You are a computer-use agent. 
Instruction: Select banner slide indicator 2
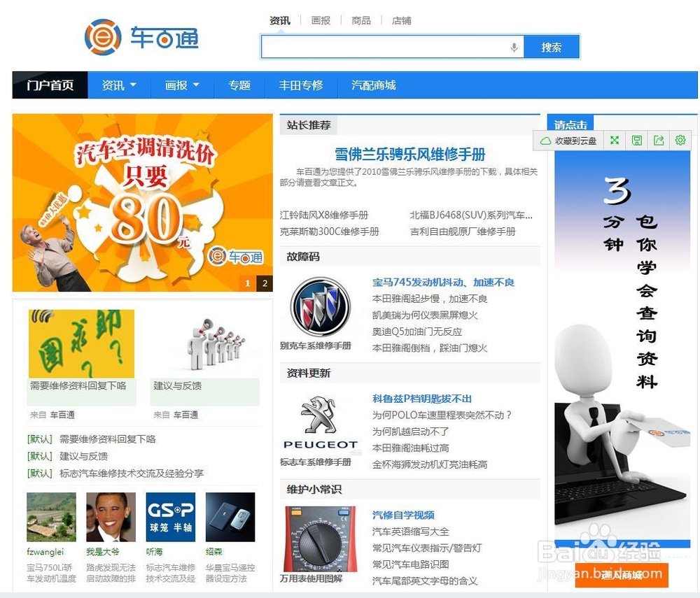pos(265,283)
